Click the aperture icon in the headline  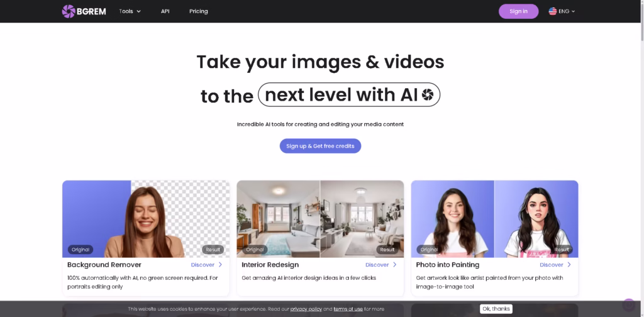(x=427, y=95)
